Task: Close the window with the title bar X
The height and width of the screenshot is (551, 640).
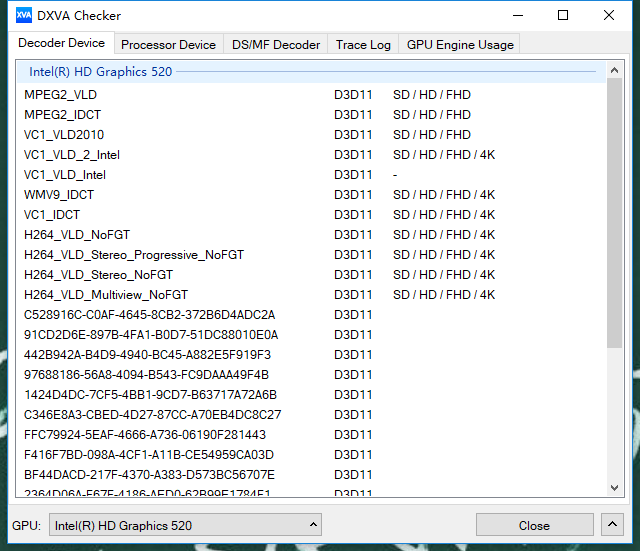Action: [609, 16]
